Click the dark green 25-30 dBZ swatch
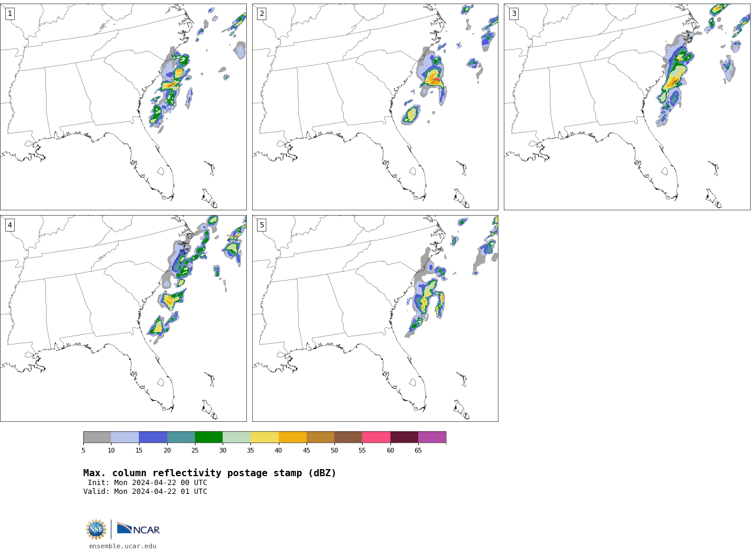756x553 pixels. (x=208, y=437)
